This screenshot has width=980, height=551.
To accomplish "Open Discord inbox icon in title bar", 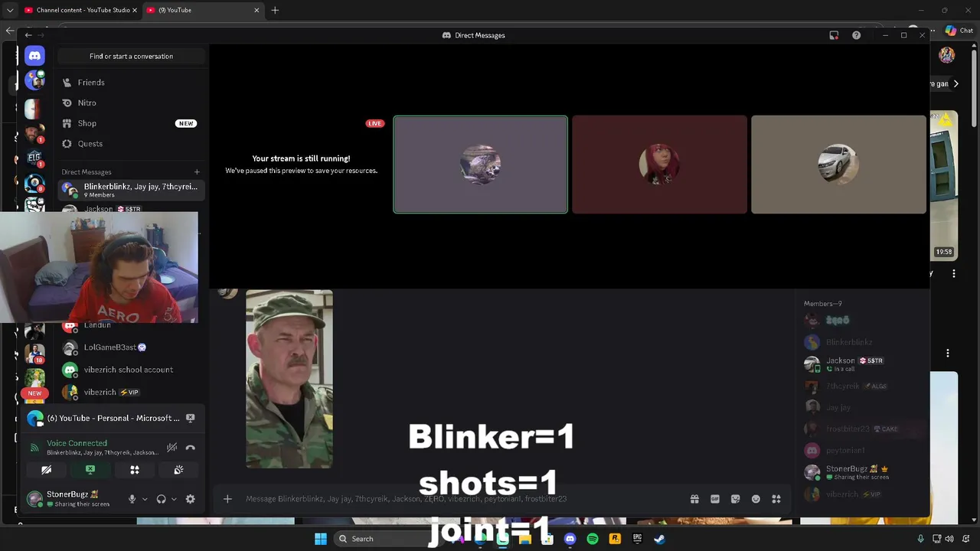I will [834, 35].
